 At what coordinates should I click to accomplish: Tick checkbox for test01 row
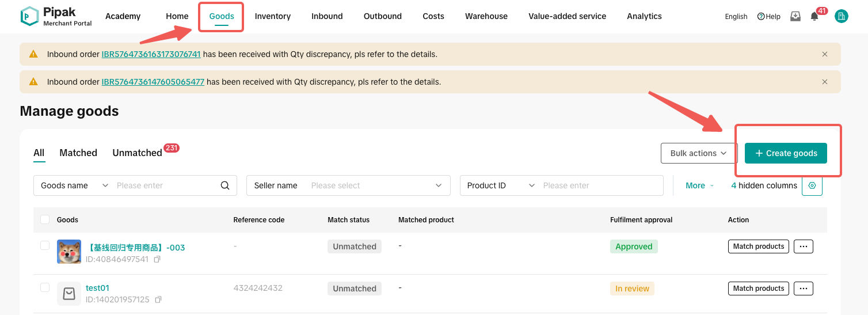pyautogui.click(x=45, y=287)
